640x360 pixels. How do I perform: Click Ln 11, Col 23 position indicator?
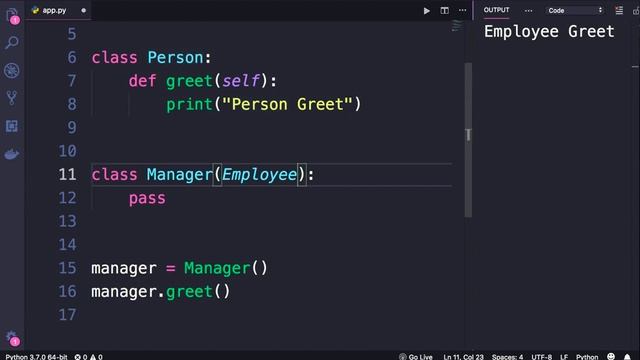click(463, 357)
